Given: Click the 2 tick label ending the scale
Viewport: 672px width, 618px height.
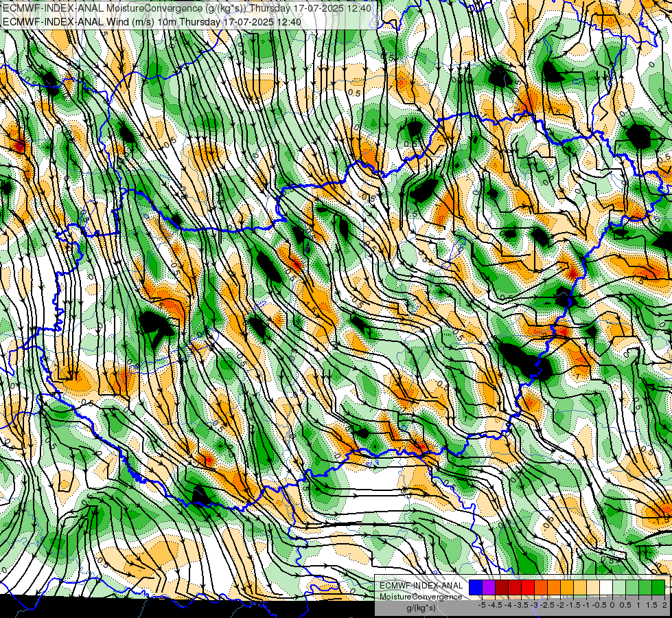Looking at the screenshot, I should (x=664, y=605).
